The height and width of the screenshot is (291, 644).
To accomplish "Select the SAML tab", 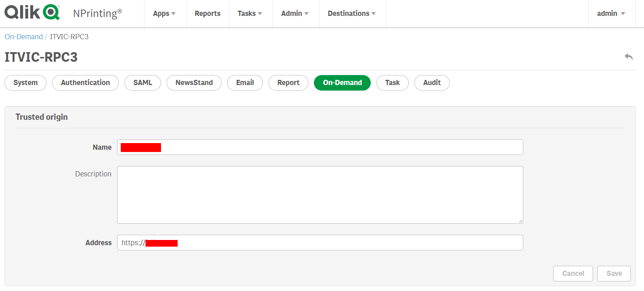I will coord(143,83).
